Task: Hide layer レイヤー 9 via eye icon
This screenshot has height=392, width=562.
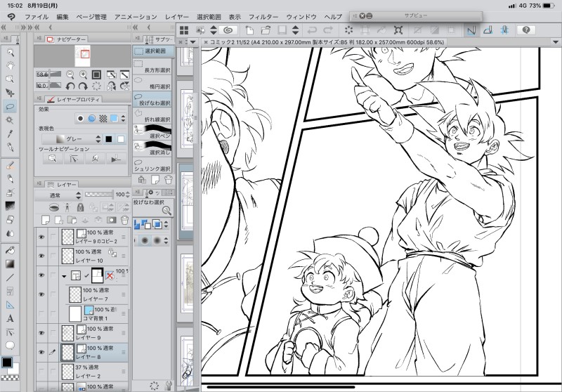Action: pos(41,333)
